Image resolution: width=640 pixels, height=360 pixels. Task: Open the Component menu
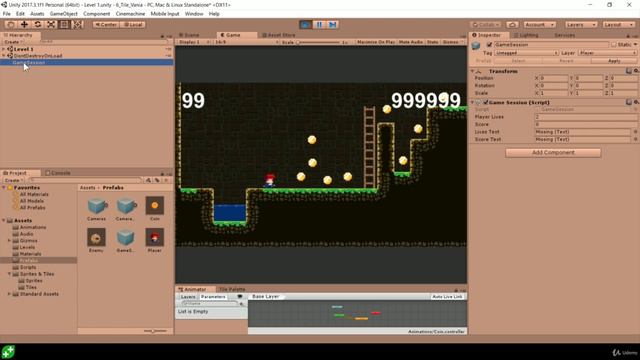(x=96, y=14)
